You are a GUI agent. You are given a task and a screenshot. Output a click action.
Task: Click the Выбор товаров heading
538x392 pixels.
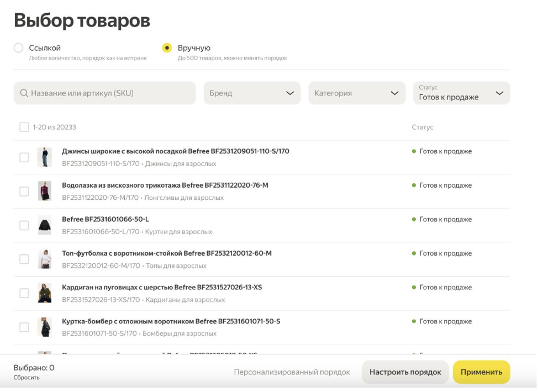(82, 20)
